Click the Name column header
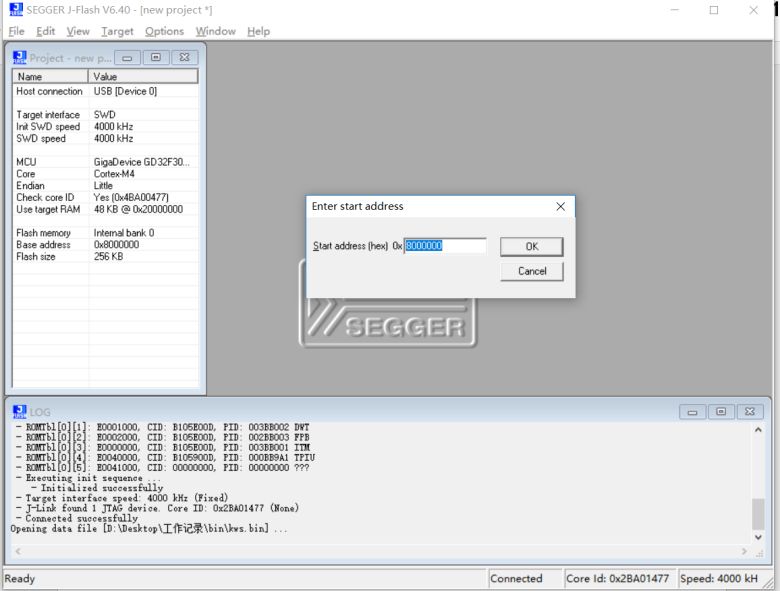 point(50,77)
